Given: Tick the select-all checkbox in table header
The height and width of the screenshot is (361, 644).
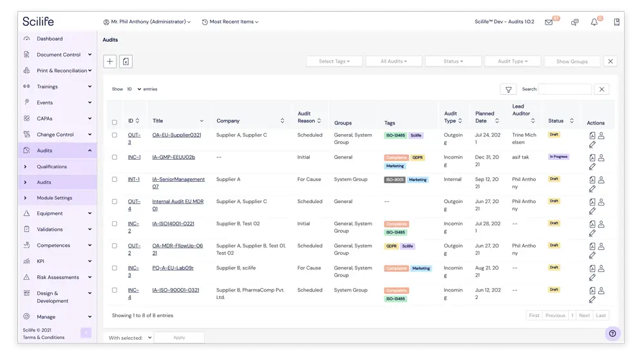Looking at the screenshot, I should 115,122.
